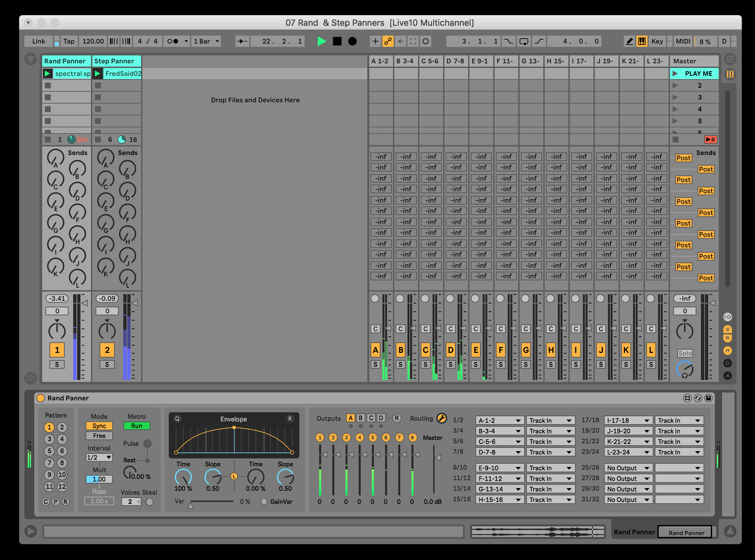Show In/Out section via I-O icon
Screen dimensions: 755x560
pos(728,317)
